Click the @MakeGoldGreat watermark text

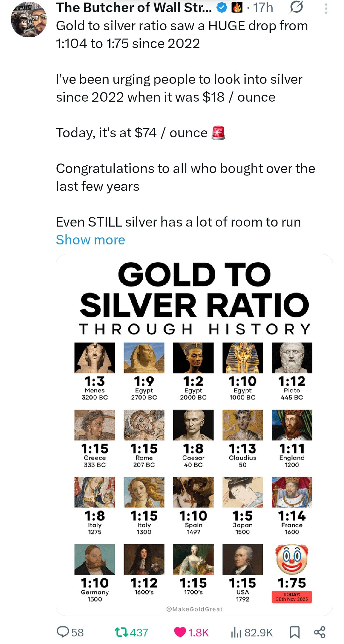194,609
